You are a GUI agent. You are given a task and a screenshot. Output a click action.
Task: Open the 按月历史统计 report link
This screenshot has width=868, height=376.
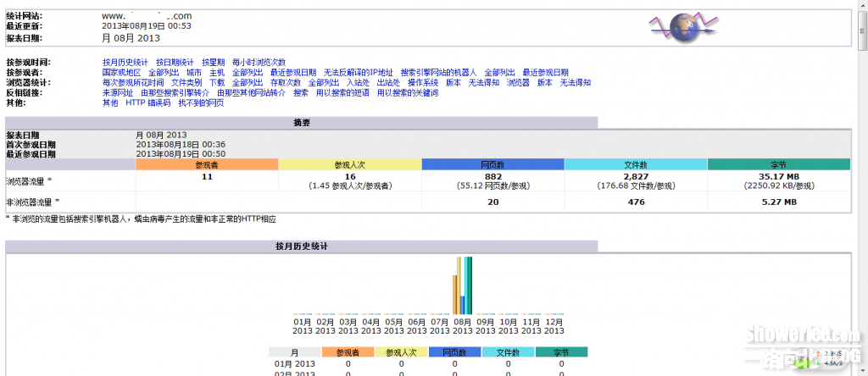(125, 63)
